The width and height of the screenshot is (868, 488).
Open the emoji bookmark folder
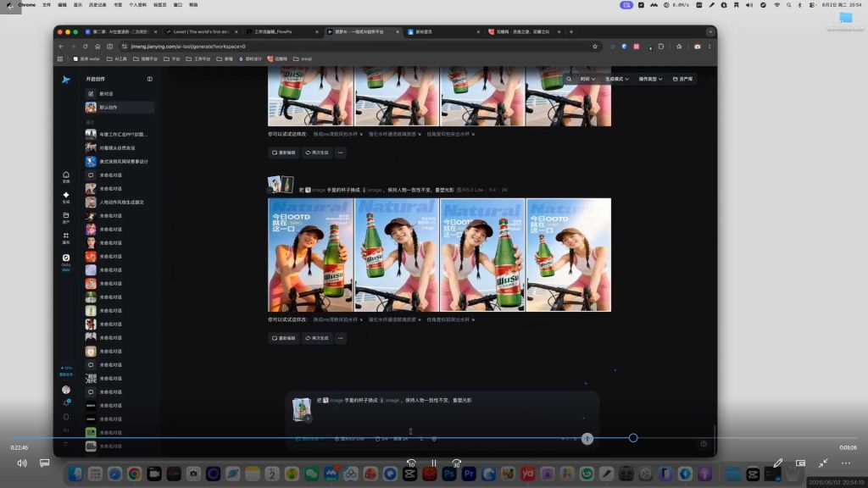coord(303,58)
